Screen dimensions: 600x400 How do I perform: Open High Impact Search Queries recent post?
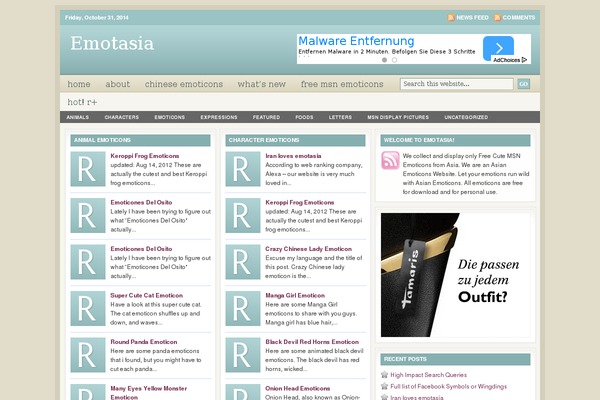(x=429, y=375)
